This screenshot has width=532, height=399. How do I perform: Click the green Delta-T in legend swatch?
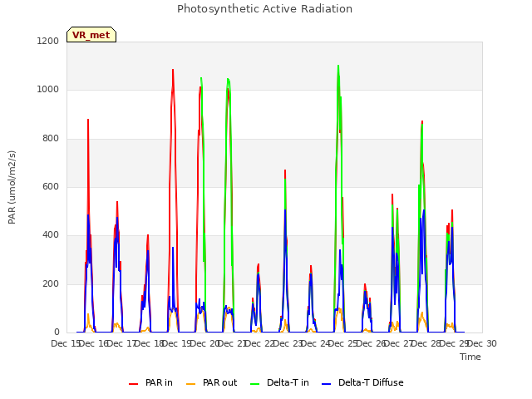tap(255, 384)
